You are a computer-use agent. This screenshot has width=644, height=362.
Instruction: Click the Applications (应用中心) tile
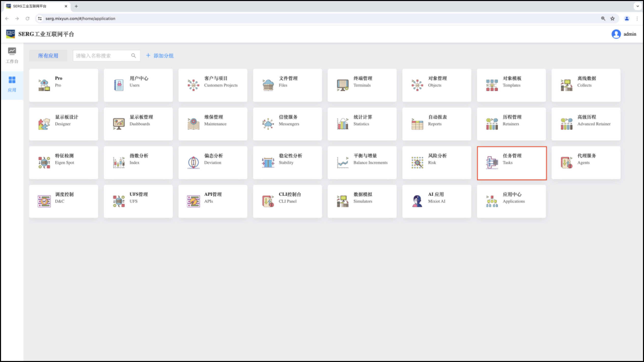[511, 201]
